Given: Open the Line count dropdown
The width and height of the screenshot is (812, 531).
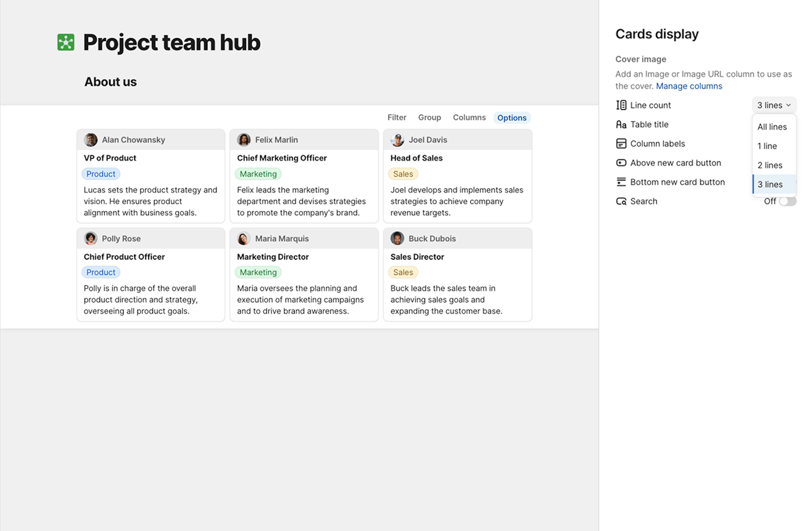Looking at the screenshot, I should (x=773, y=105).
